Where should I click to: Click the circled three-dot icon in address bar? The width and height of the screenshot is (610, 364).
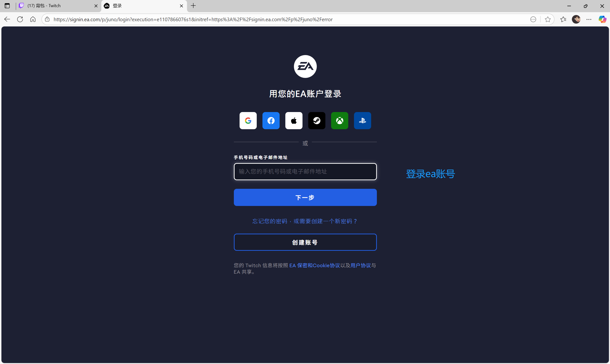(x=533, y=19)
